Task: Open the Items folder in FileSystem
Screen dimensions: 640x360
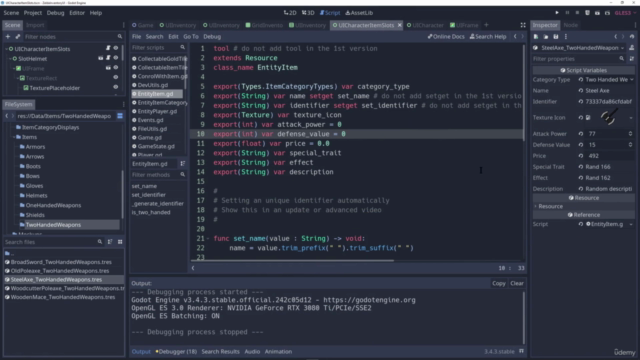Action: coord(29,137)
